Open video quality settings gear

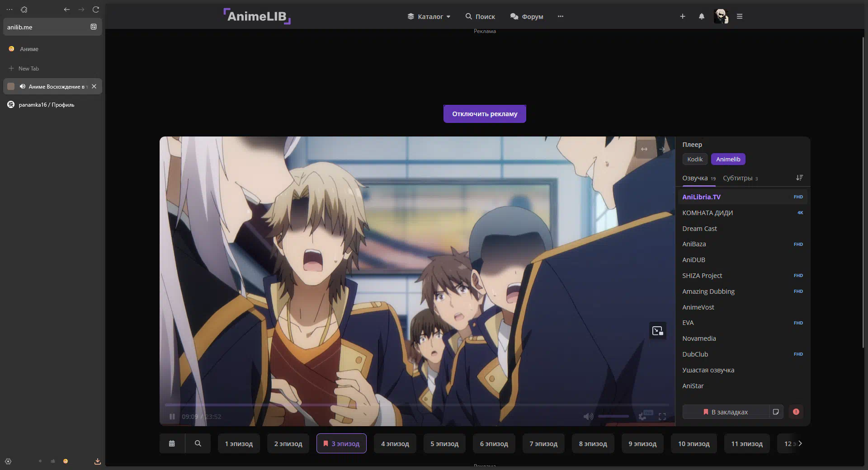(x=642, y=417)
